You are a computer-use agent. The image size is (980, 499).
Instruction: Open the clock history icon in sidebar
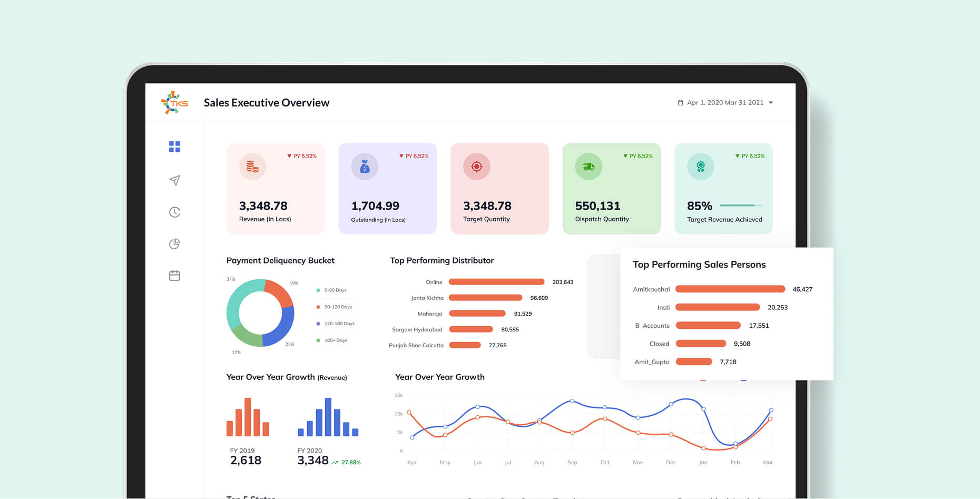click(174, 212)
